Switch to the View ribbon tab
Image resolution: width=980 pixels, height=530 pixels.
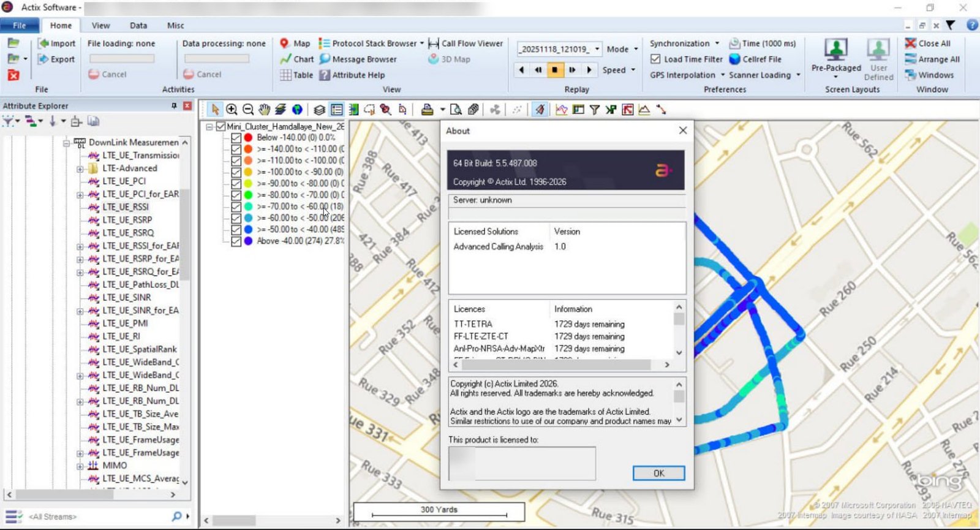point(100,25)
